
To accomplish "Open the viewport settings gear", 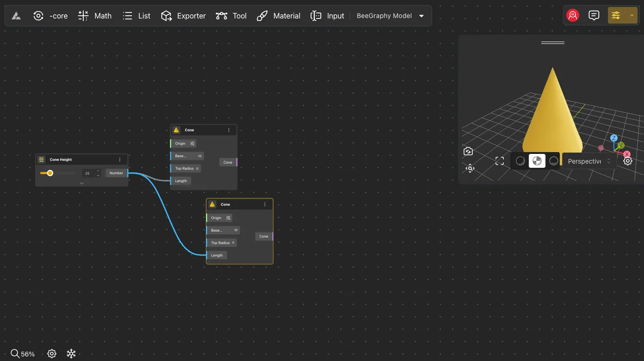I will [627, 161].
